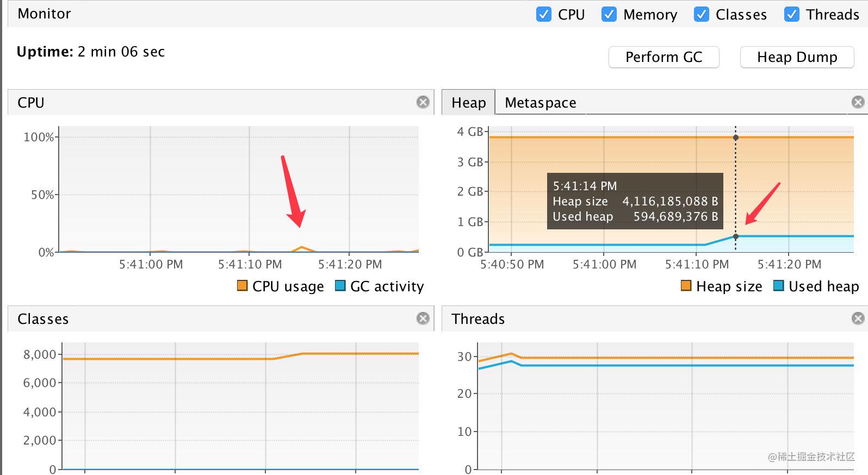Click the orange Heap size legend icon
The width and height of the screenshot is (868, 475).
(686, 286)
